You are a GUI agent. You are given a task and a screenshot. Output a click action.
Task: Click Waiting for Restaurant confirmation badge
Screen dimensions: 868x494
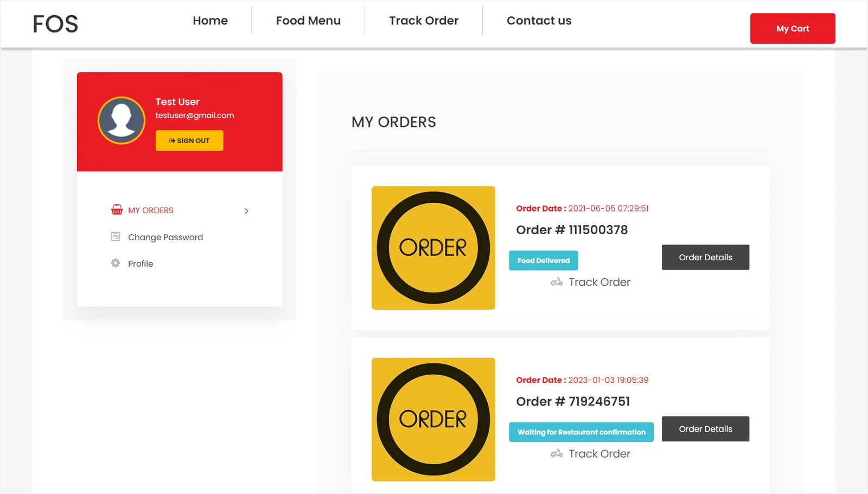click(x=581, y=432)
